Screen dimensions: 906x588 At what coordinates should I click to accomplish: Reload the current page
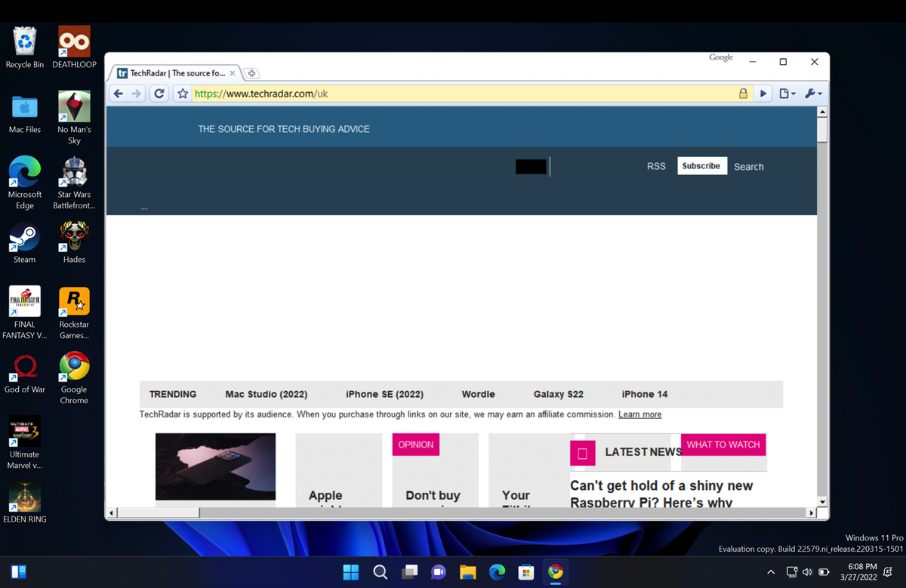point(159,93)
